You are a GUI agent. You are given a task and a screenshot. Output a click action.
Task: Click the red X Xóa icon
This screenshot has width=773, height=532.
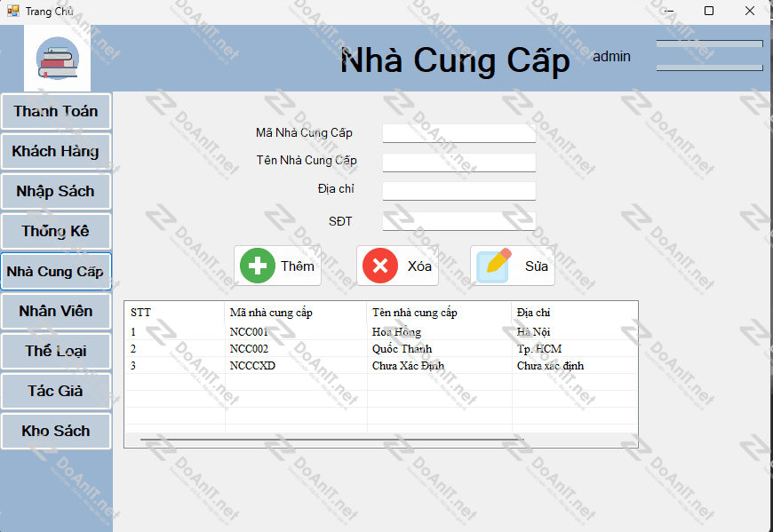380,266
